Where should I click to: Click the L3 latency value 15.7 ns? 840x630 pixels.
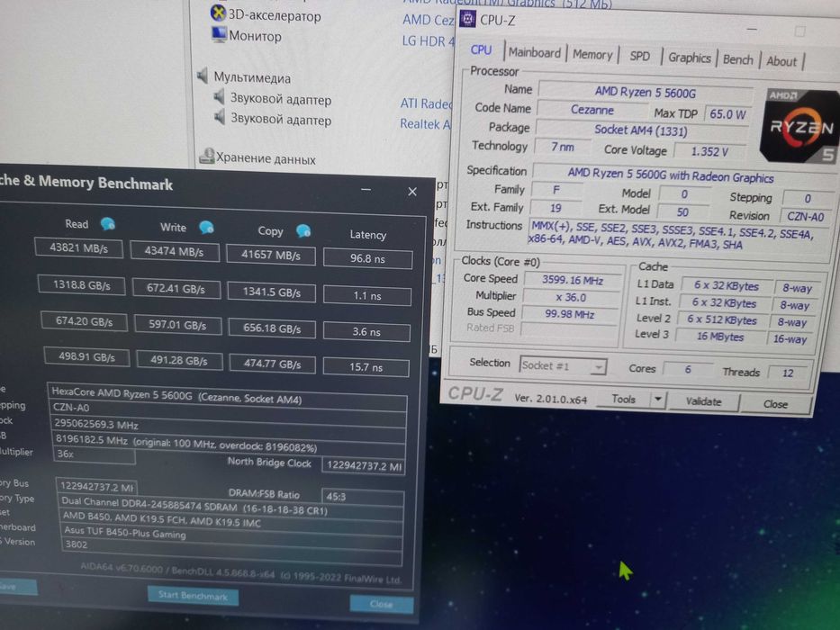(366, 367)
